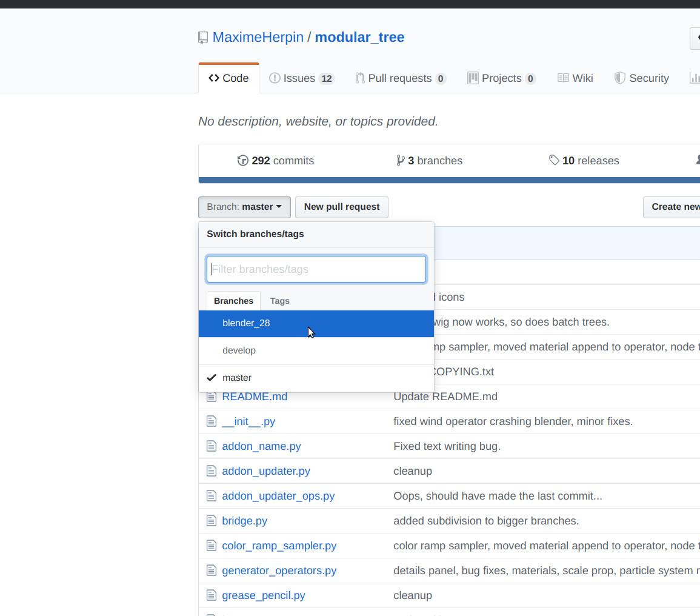The image size is (700, 616).
Task: Open the Branch: master dropdown
Action: [x=244, y=207]
